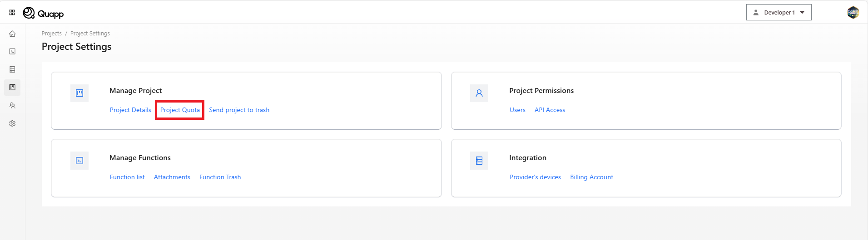Open the Function Trash link
The image size is (868, 240).
[220, 177]
